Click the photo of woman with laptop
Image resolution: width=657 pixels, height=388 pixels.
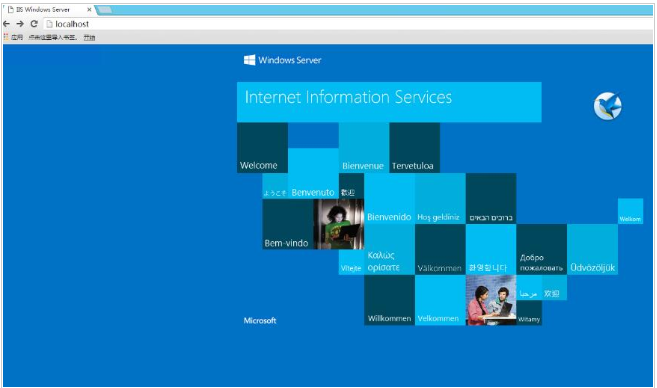[339, 224]
